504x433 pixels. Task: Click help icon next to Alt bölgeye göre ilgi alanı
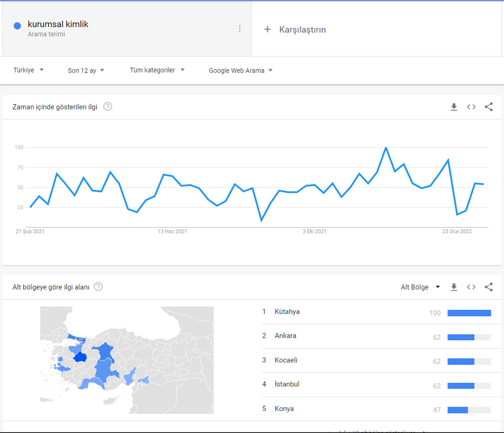pos(98,287)
